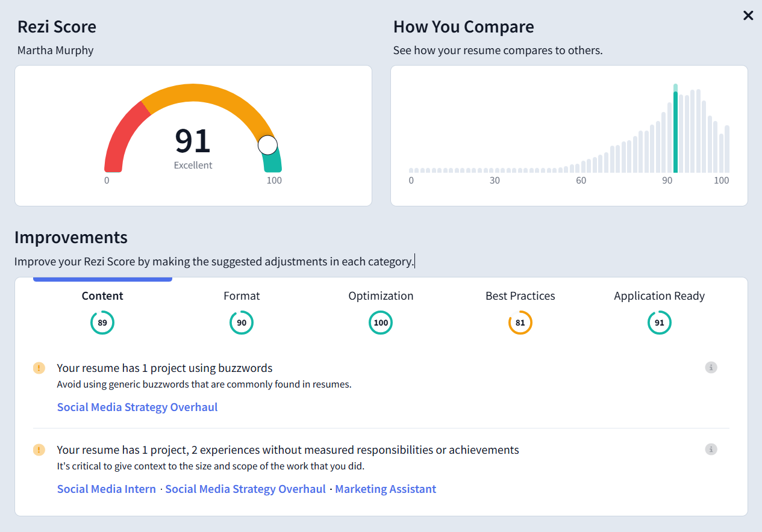The width and height of the screenshot is (762, 532).
Task: Open the Content tab
Action: 102,296
